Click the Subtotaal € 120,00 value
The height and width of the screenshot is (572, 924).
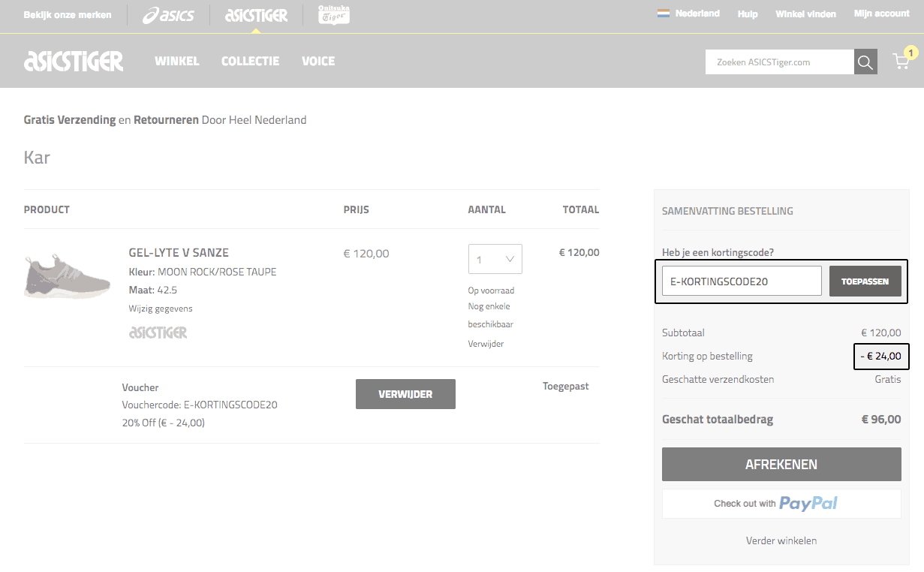coord(881,333)
